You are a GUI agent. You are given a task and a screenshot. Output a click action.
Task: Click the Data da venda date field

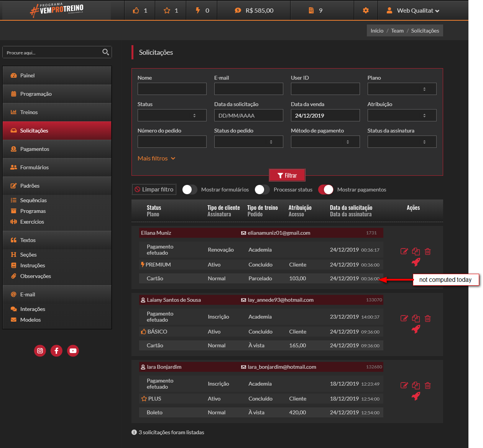[x=325, y=115]
